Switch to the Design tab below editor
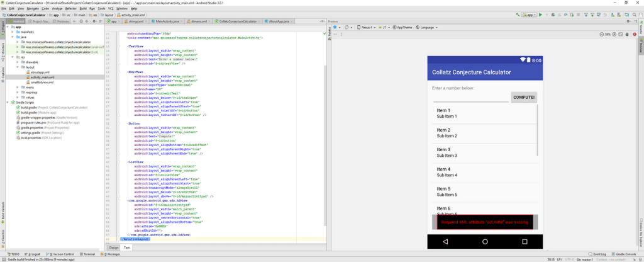Image resolution: width=644 pixels, height=262 pixels. coord(114,248)
